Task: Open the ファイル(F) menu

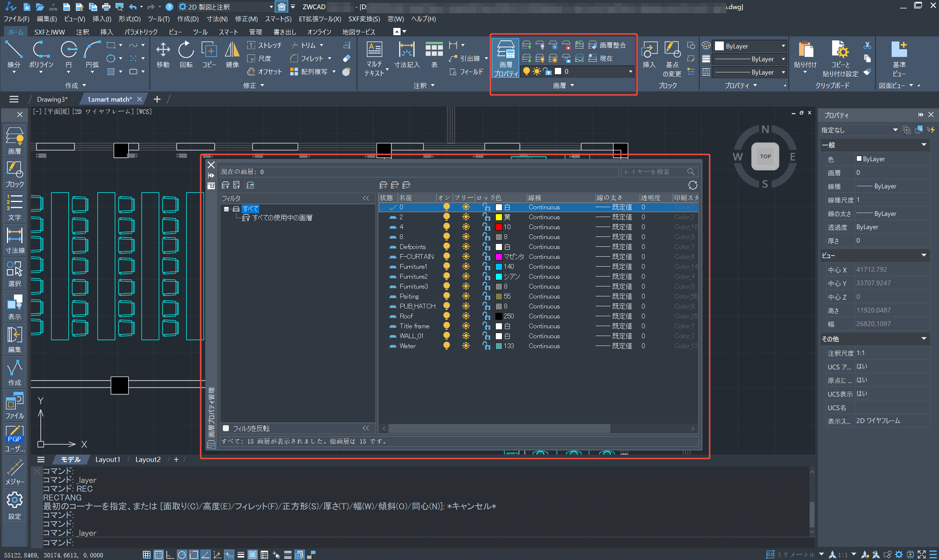Action: [16, 19]
